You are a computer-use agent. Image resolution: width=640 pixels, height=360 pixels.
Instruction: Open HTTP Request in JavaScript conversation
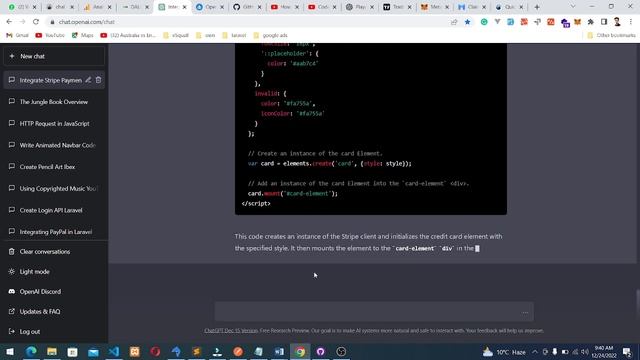point(54,124)
